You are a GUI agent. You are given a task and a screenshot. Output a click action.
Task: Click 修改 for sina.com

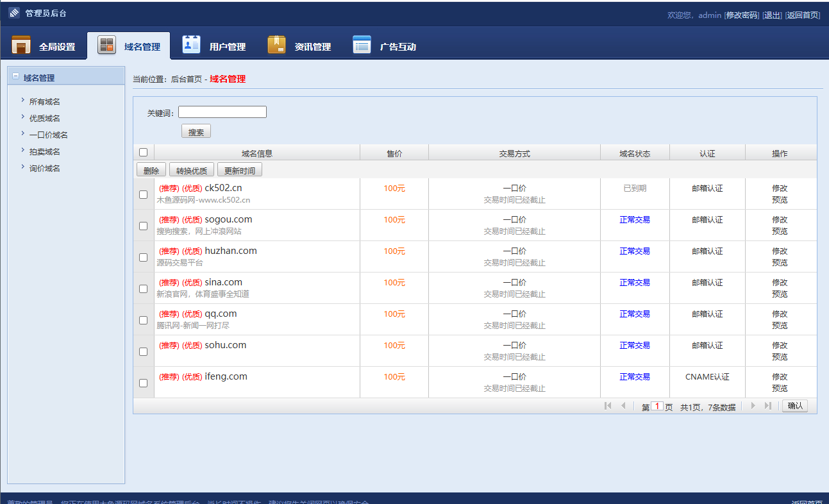coord(780,283)
